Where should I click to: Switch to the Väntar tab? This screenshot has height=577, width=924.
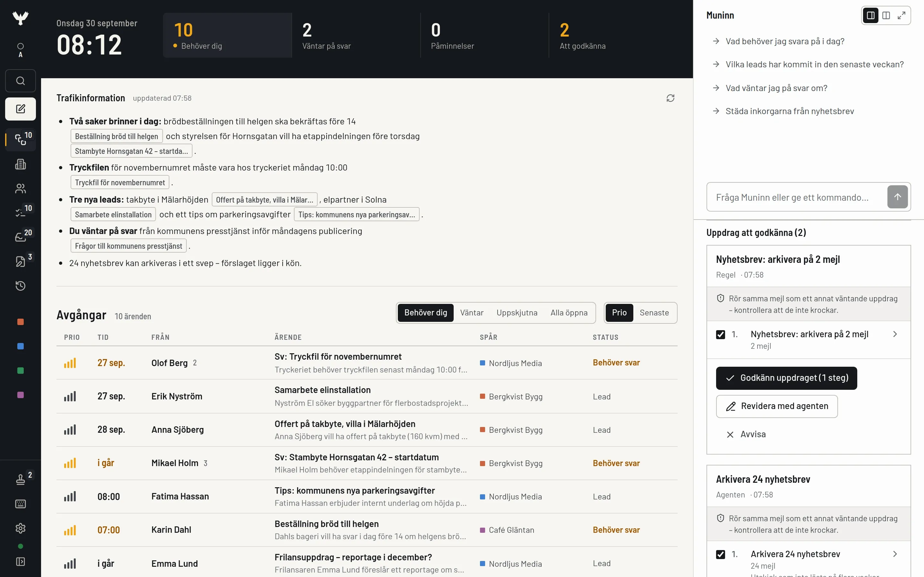coord(472,313)
